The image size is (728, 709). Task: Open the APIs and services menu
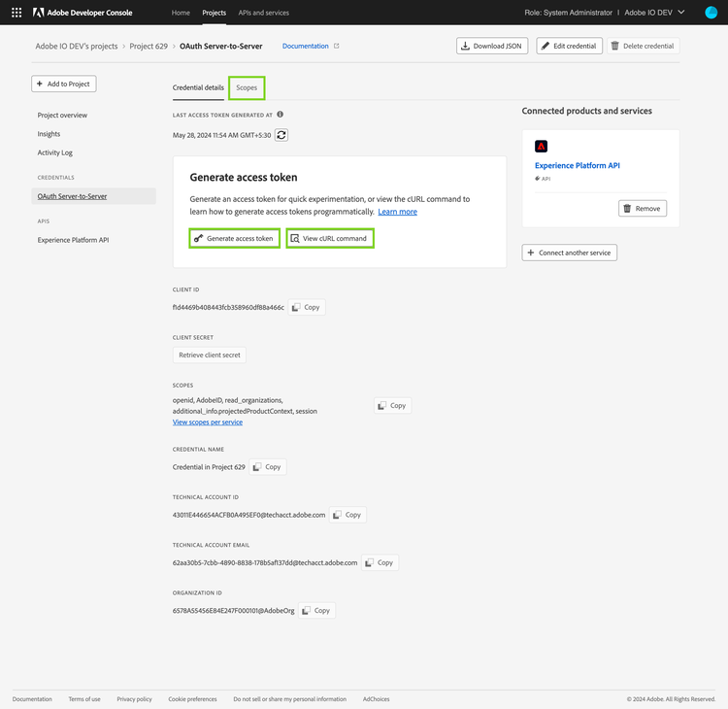[x=263, y=13]
